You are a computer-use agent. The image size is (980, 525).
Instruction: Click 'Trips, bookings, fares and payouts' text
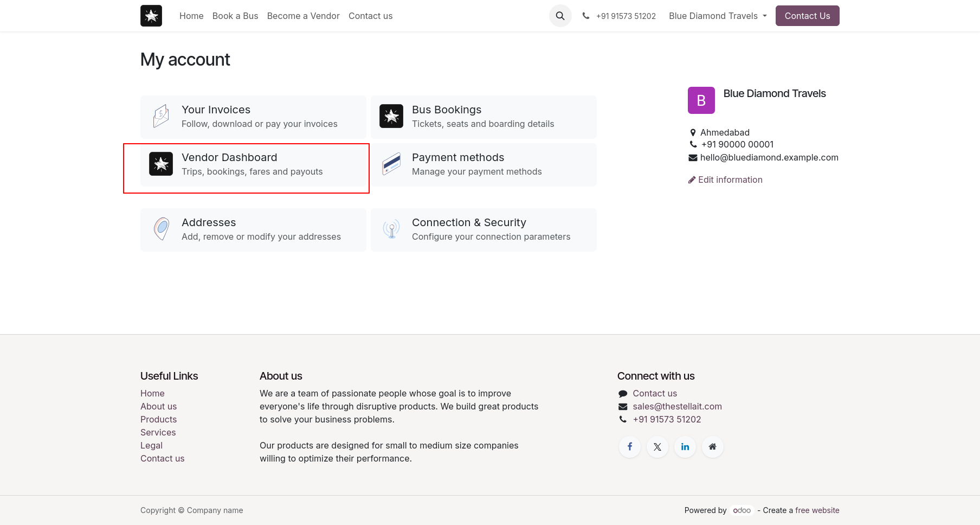click(252, 171)
